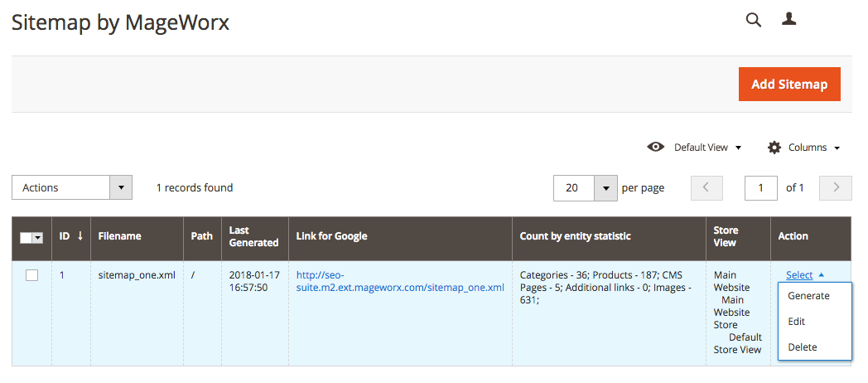Click the 1 records found text
This screenshot has height=383, width=868.
click(x=195, y=188)
